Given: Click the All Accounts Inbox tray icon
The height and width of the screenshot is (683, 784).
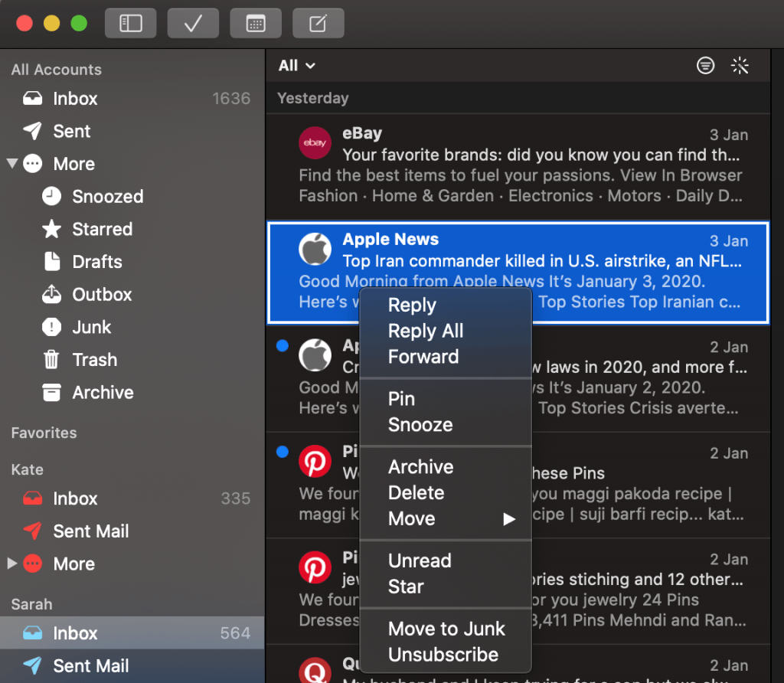Looking at the screenshot, I should (x=32, y=99).
